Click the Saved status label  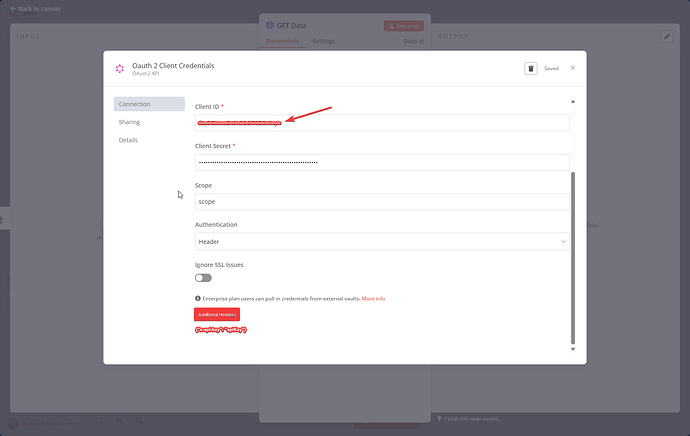(x=551, y=69)
